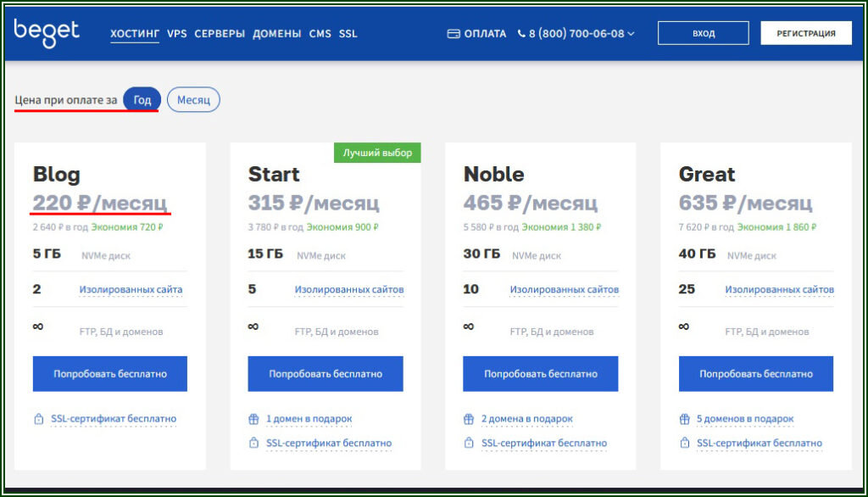This screenshot has width=868, height=497.
Task: Try Blog plan with Попробовать бесплатно
Action: (110, 374)
